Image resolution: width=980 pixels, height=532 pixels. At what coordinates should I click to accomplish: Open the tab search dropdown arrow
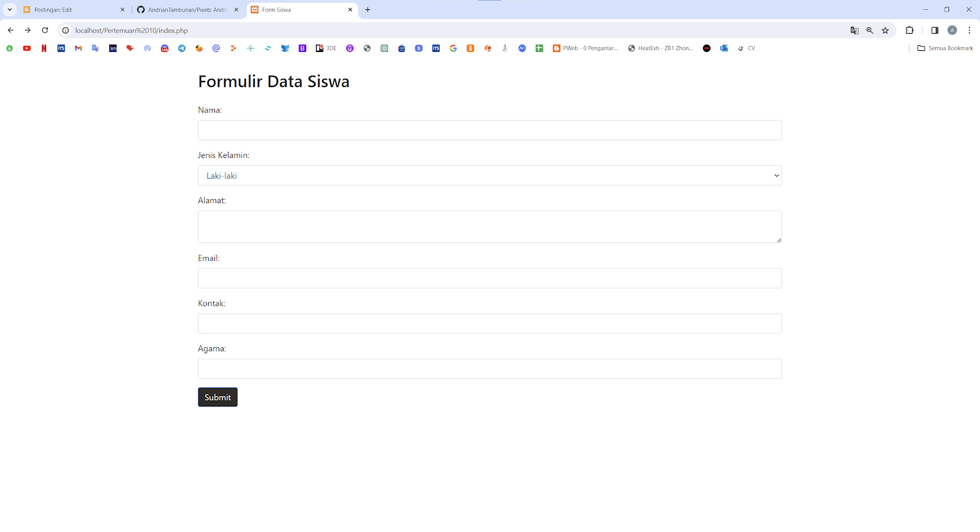click(10, 10)
